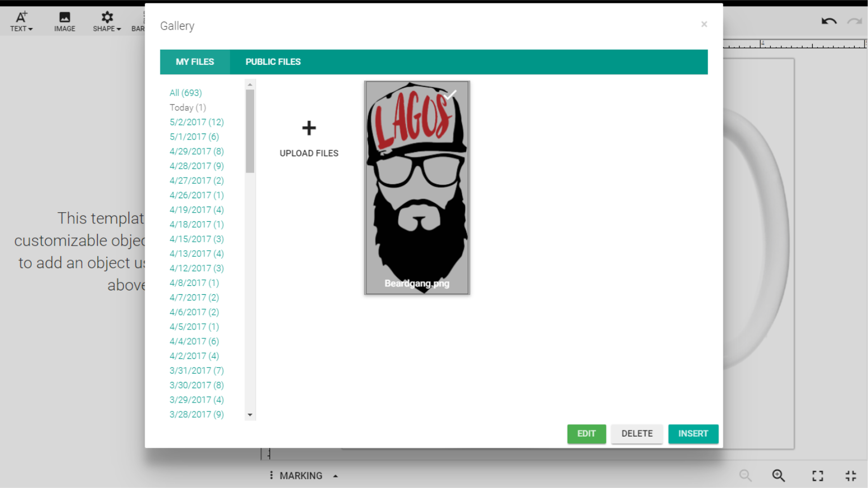Filter files by 4/28/2017 (9)

coord(197,166)
